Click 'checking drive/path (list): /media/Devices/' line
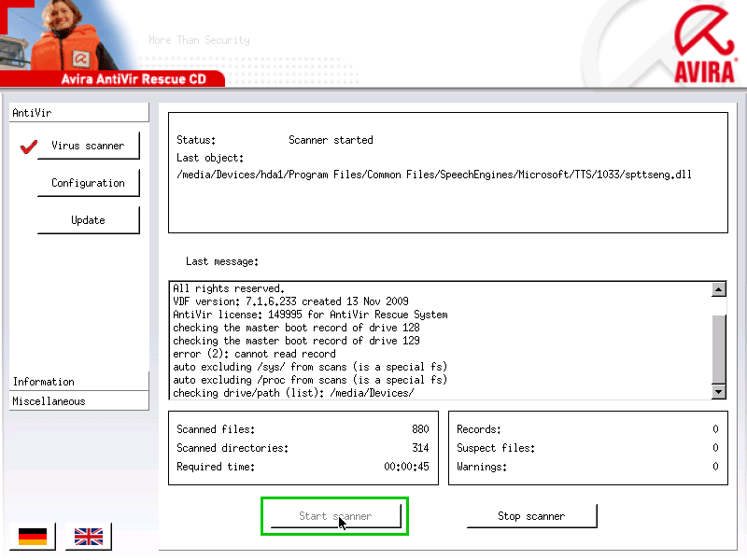The height and width of the screenshot is (560, 747). click(x=293, y=393)
